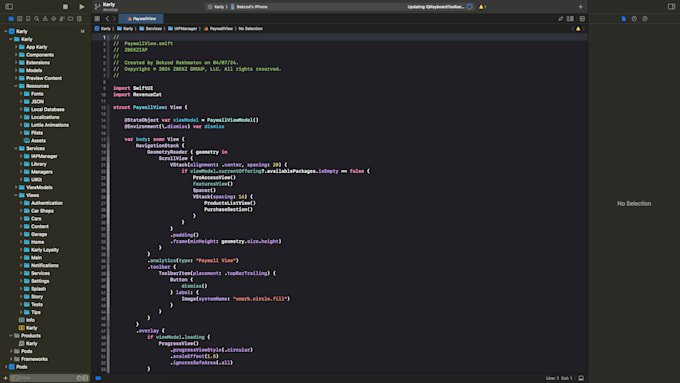Select the Local Database folder

point(44,109)
